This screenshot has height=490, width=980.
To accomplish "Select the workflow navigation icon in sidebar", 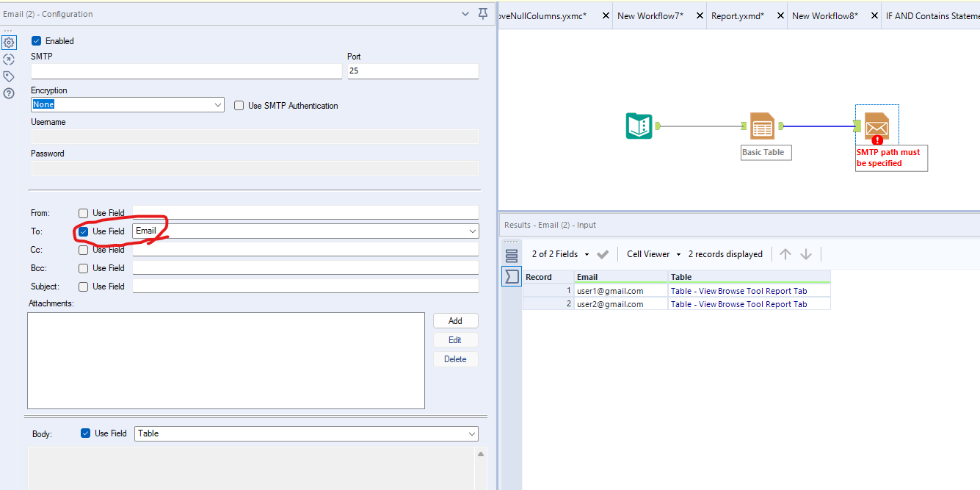I will (9, 59).
